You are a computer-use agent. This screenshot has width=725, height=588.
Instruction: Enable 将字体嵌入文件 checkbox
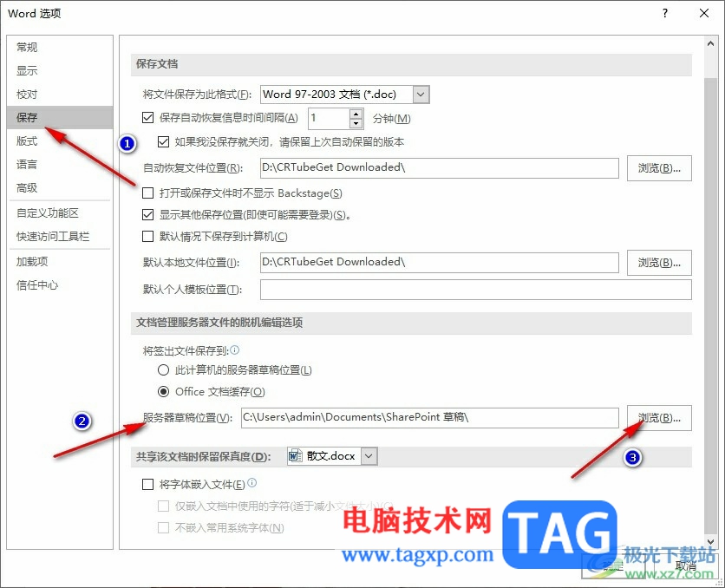click(148, 484)
